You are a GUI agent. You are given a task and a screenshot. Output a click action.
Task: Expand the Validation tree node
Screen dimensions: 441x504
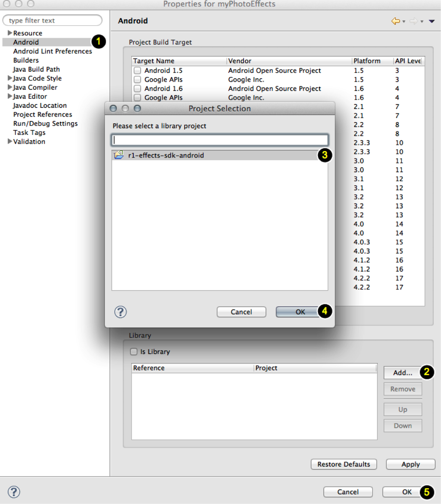10,141
